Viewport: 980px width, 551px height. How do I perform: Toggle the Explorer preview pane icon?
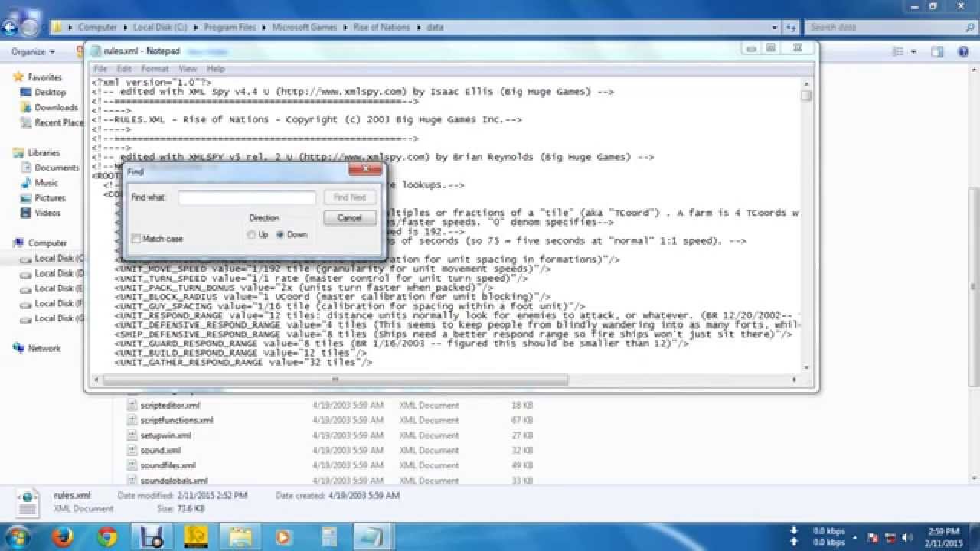point(937,52)
